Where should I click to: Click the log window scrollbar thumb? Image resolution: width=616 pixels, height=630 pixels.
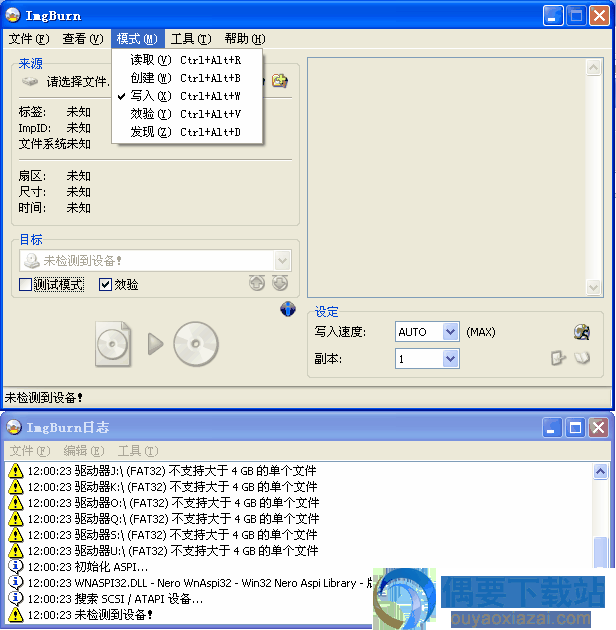(600, 552)
